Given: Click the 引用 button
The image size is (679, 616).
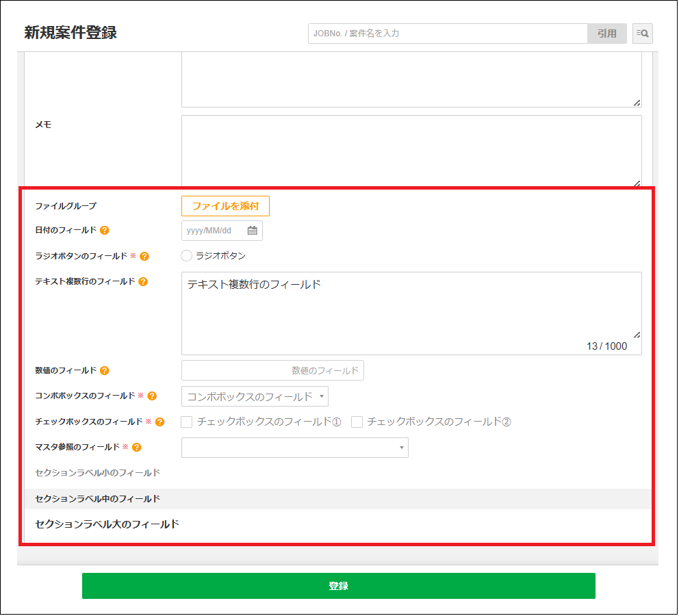Looking at the screenshot, I should [x=606, y=34].
